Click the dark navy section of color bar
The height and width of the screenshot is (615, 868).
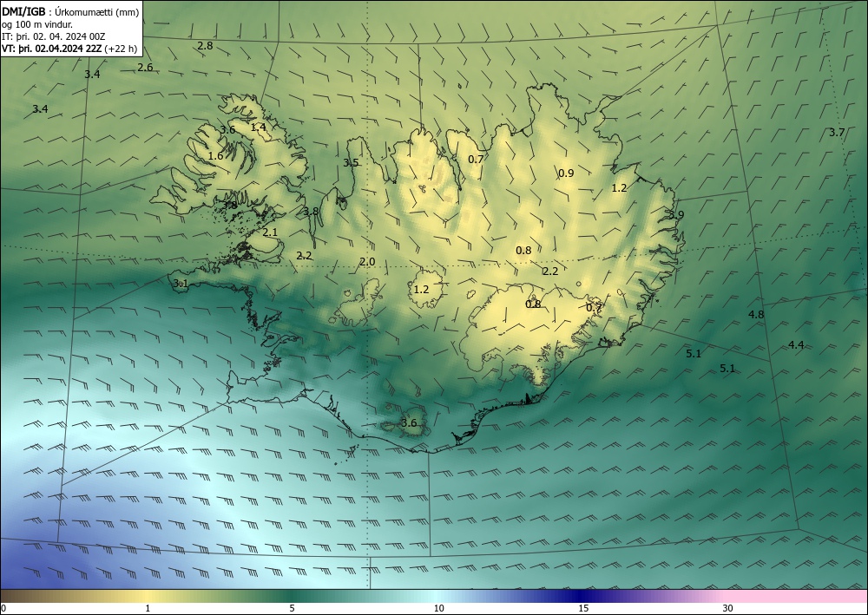[582, 596]
